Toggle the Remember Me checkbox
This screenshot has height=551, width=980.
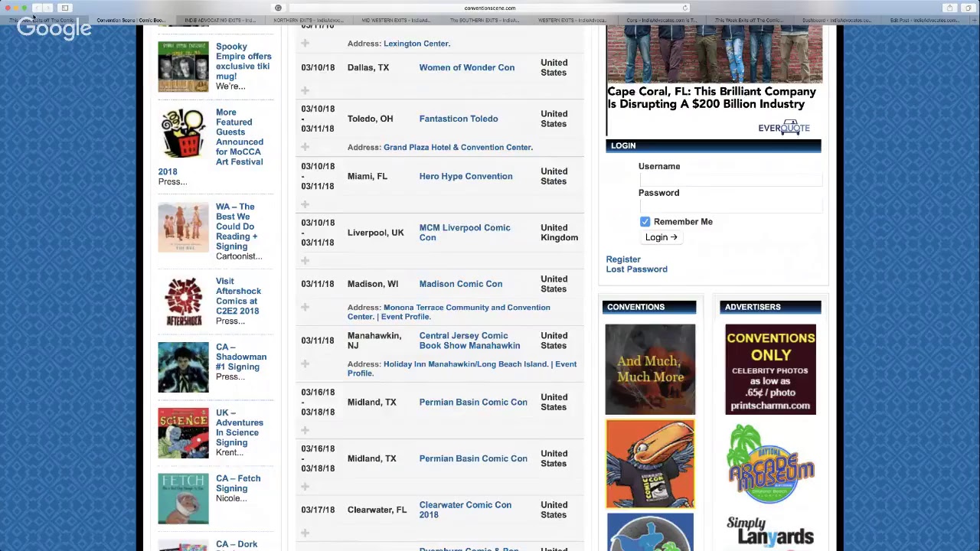point(645,222)
